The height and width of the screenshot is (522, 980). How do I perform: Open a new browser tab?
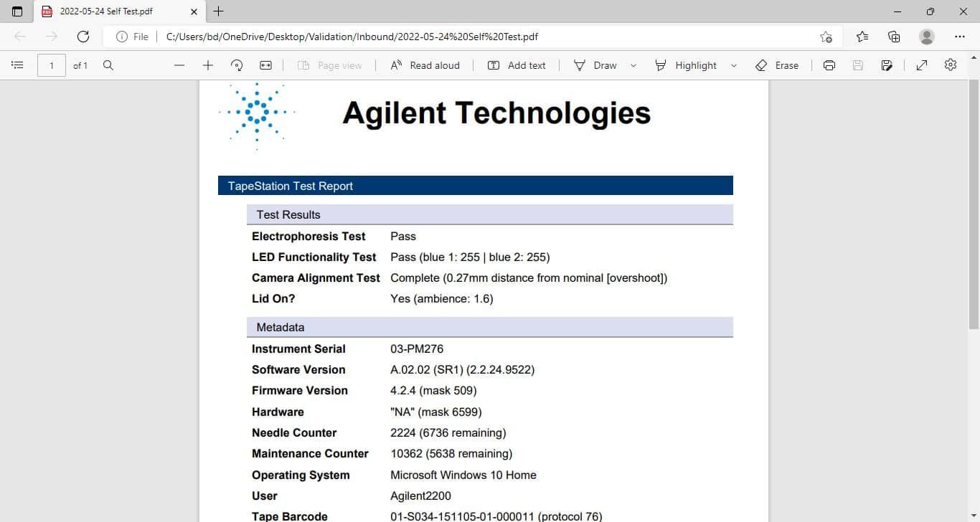219,11
